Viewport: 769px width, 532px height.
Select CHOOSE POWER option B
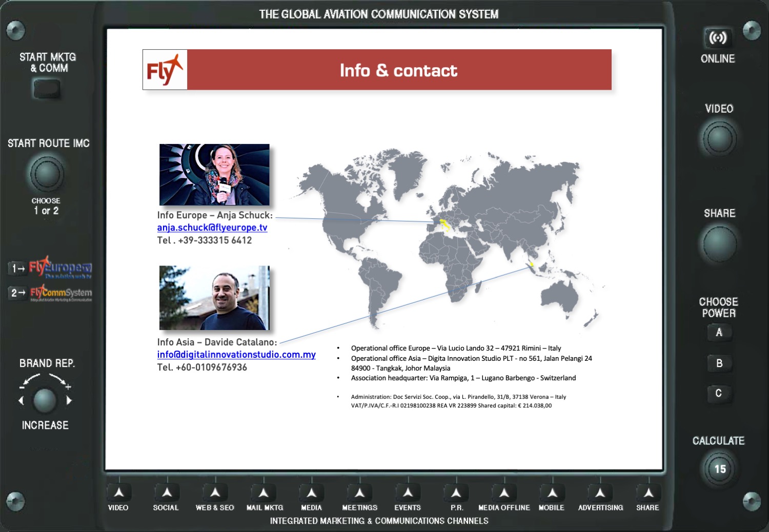(x=719, y=363)
